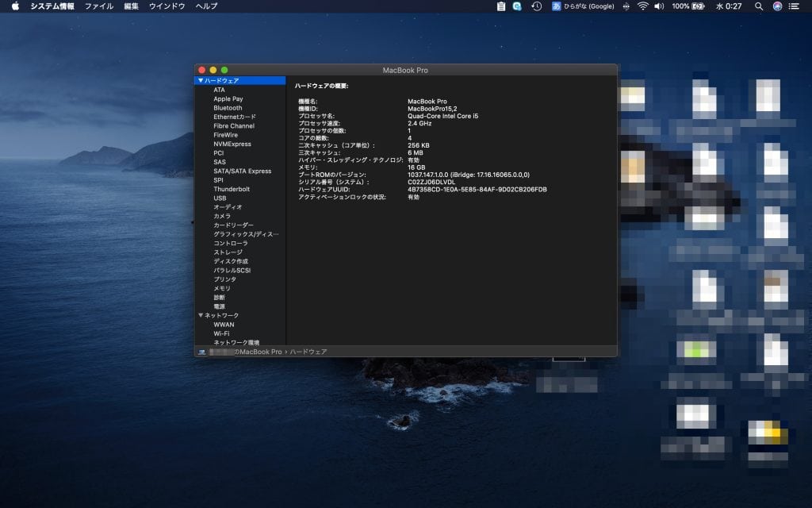Open the Apple menu icon
812x508 pixels.
pyautogui.click(x=16, y=6)
